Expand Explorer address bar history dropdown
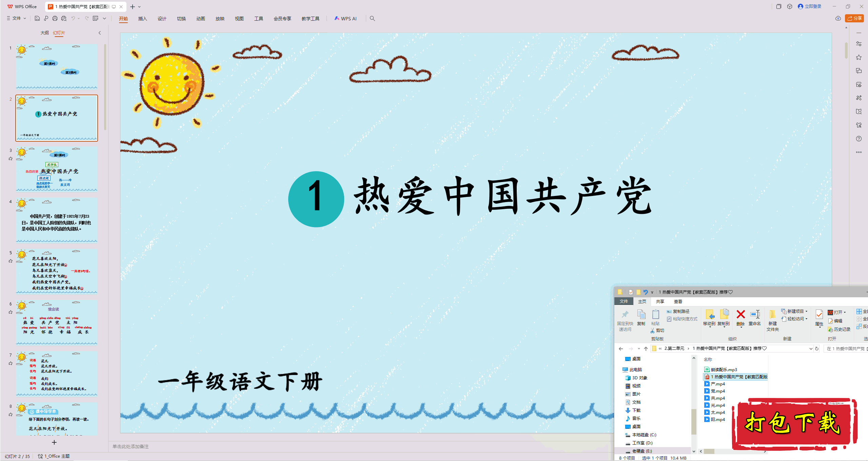The image size is (868, 461). [811, 348]
